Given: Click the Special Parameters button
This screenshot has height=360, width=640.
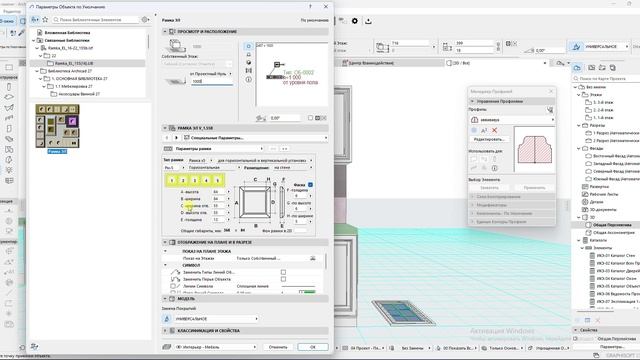Looking at the screenshot, I should [x=255, y=138].
